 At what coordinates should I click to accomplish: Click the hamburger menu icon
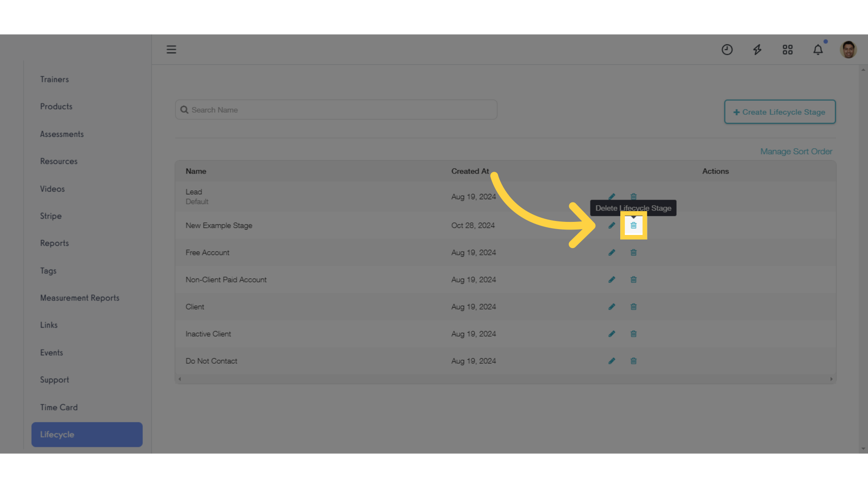click(x=171, y=49)
